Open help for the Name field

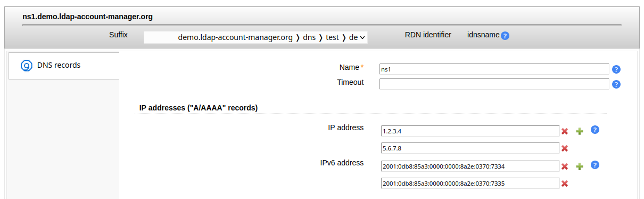tap(616, 69)
